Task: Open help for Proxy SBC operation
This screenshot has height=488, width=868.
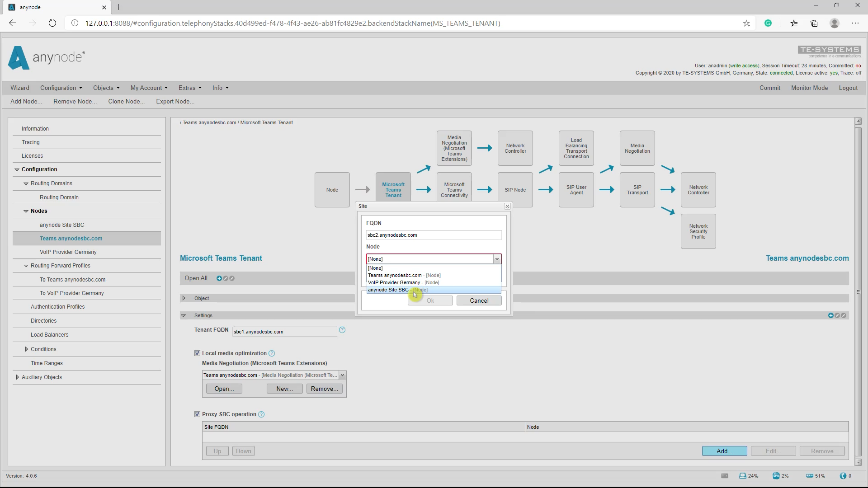Action: [261, 414]
